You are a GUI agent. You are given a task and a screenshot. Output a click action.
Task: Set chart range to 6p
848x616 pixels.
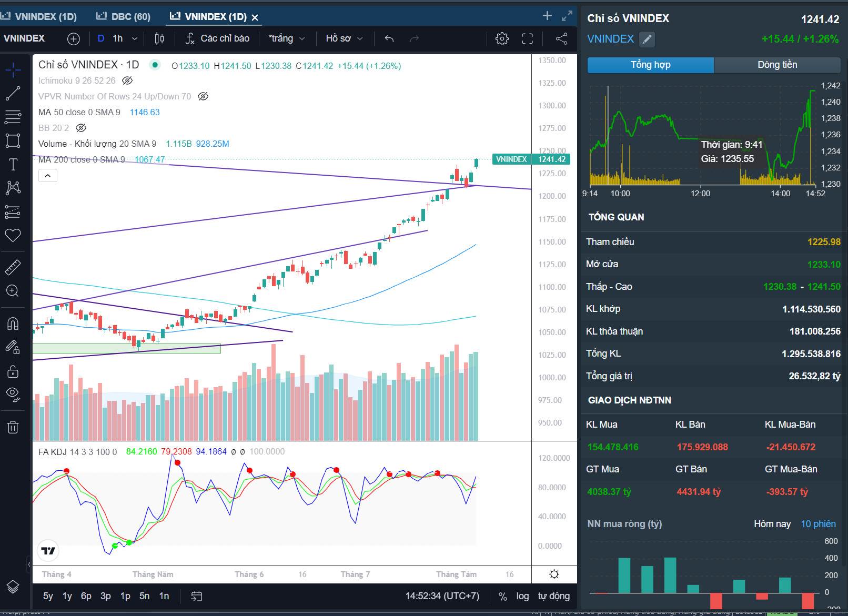tap(86, 596)
